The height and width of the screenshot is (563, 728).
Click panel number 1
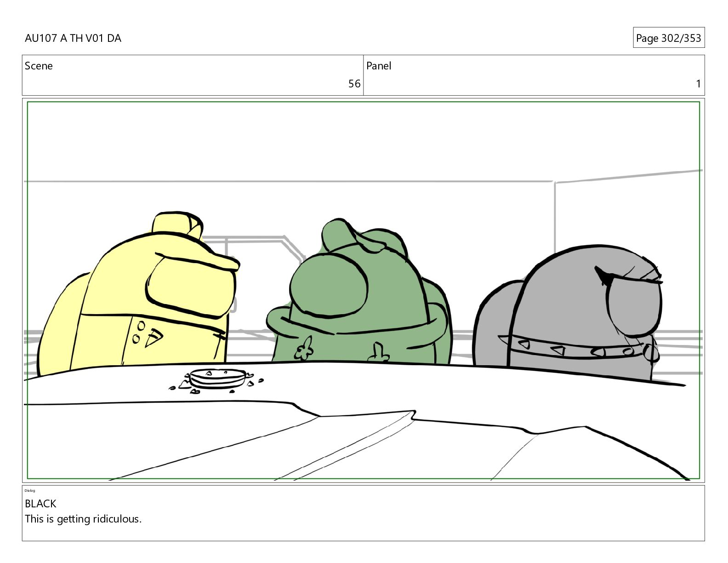698,84
